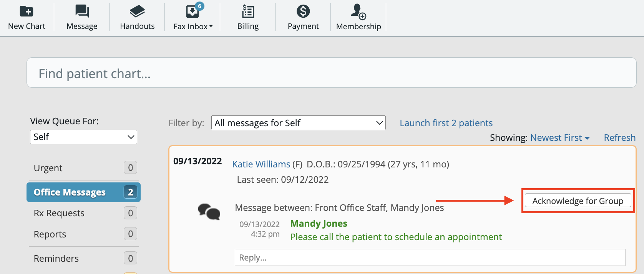
Task: Open the Payment tool
Action: pyautogui.click(x=303, y=17)
